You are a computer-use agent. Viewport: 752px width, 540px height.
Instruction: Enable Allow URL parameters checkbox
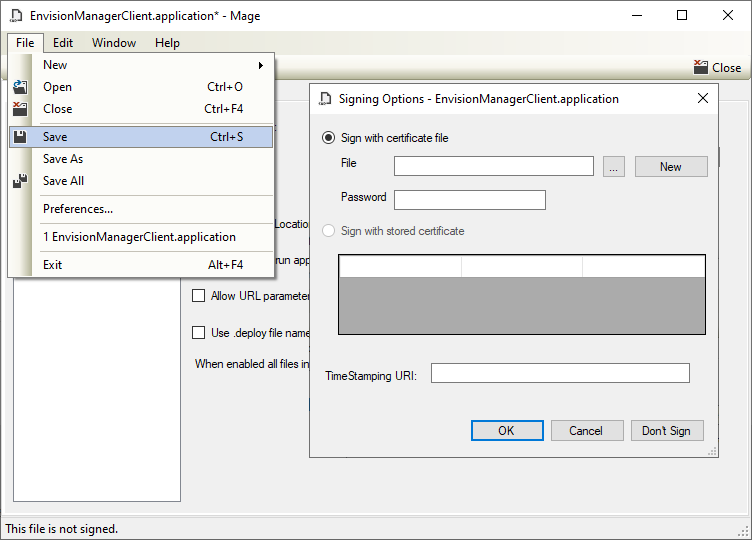[198, 296]
